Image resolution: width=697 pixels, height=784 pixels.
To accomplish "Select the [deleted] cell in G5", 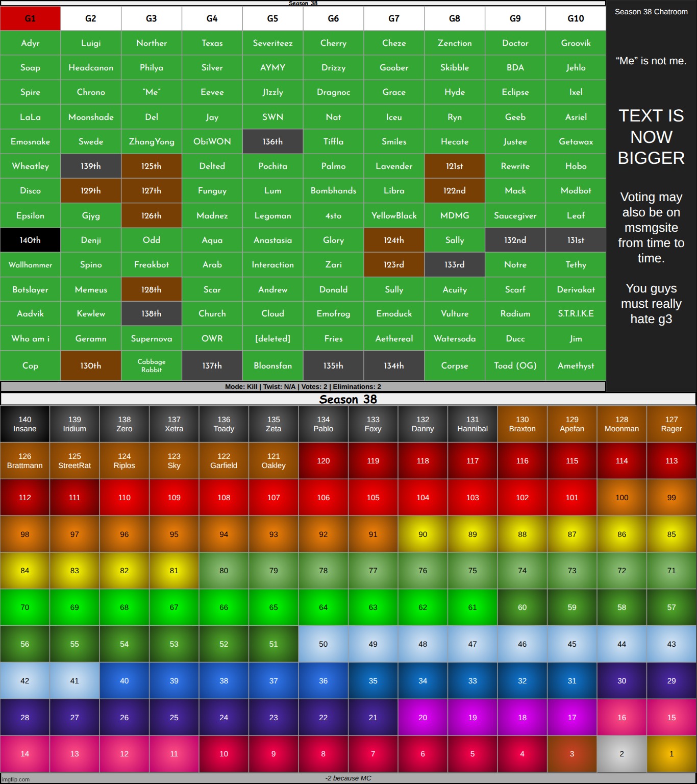I will [272, 338].
